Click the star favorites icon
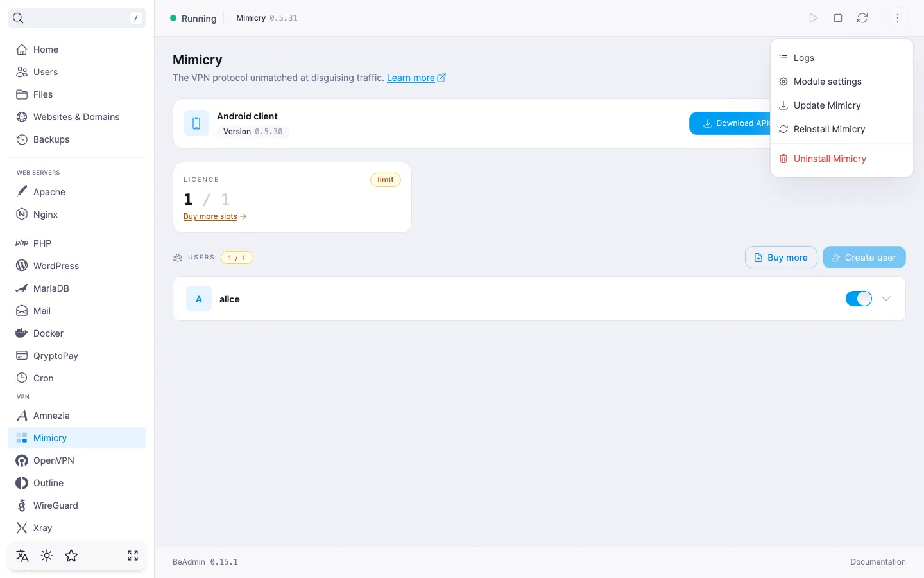 (x=71, y=556)
